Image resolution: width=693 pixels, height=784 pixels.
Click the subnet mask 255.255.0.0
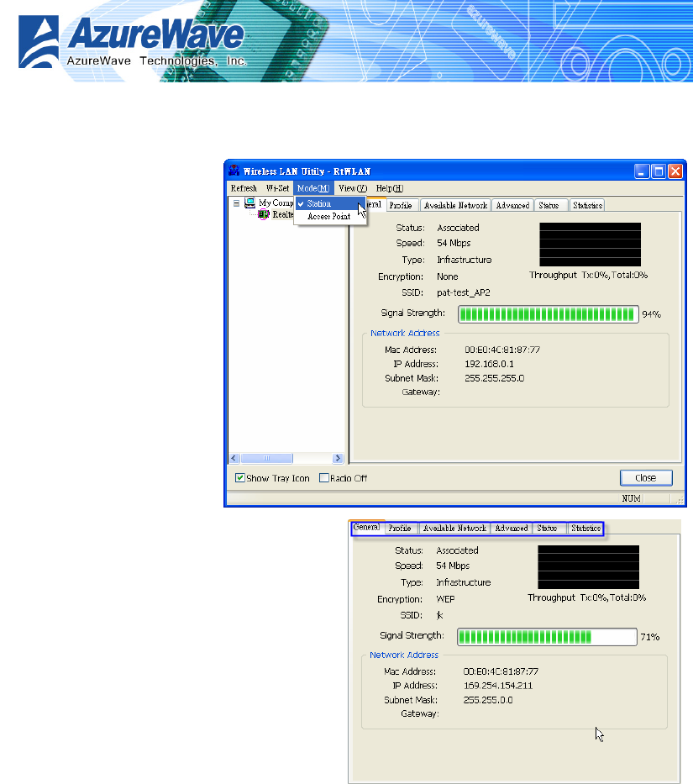(488, 700)
